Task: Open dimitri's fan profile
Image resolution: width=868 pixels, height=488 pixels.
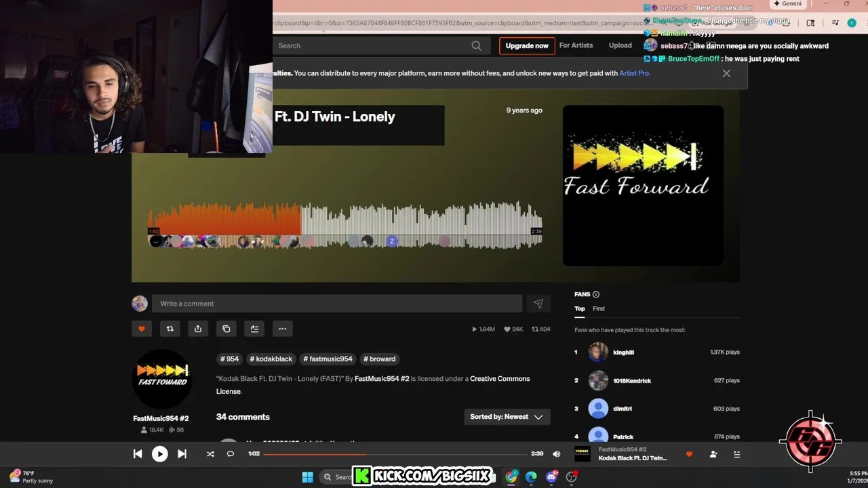Action: [x=623, y=409]
